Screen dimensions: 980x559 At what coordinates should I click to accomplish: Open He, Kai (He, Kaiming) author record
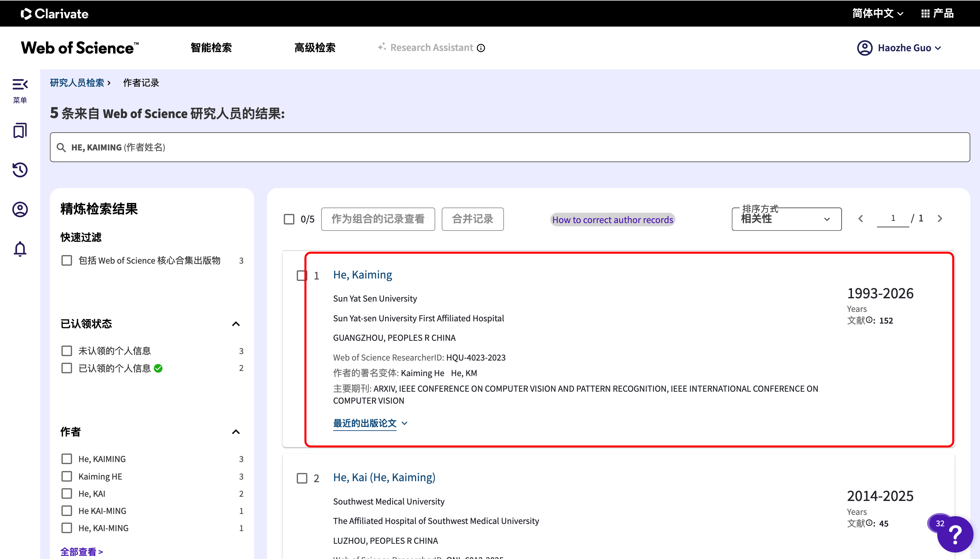point(384,477)
